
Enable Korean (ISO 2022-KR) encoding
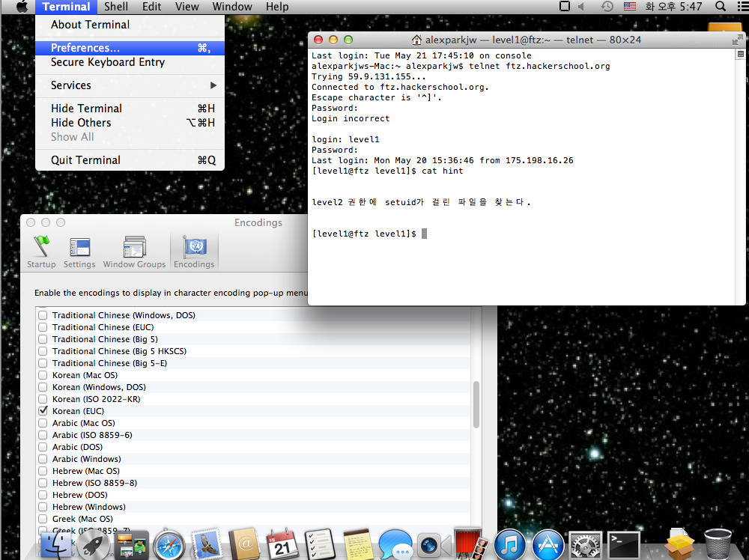tap(43, 399)
